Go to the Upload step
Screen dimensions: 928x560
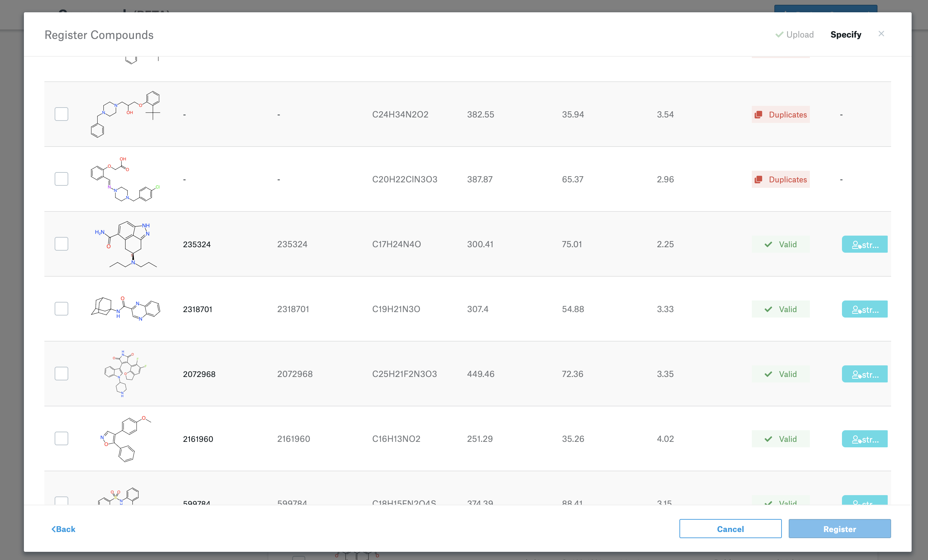(795, 34)
